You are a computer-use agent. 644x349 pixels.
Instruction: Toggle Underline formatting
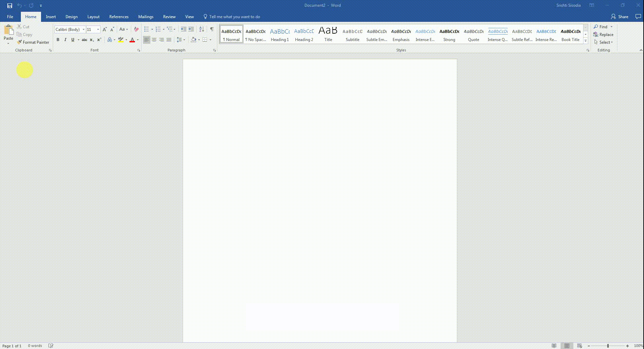tap(73, 40)
